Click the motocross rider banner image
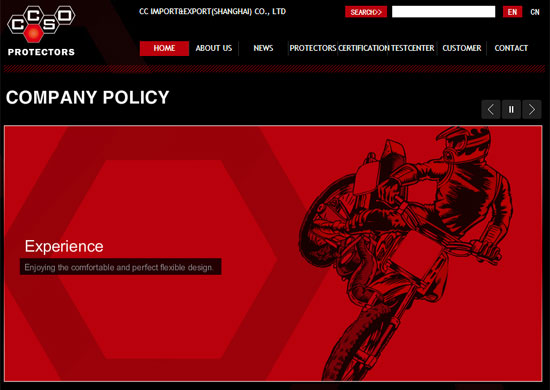The width and height of the screenshot is (550, 390). point(403,253)
